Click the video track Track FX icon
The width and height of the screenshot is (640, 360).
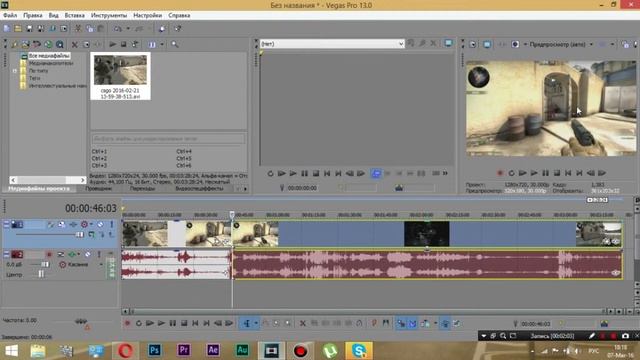click(73, 224)
